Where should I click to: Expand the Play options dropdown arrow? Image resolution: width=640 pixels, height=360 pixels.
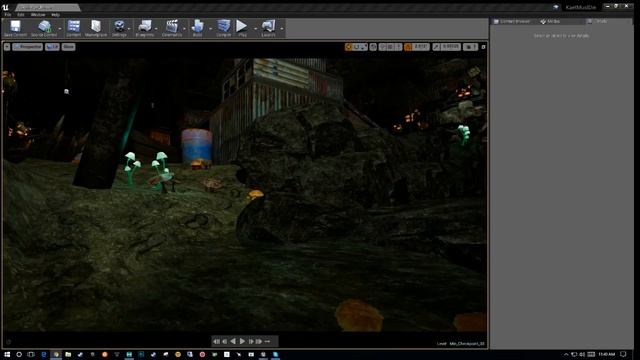tap(256, 29)
